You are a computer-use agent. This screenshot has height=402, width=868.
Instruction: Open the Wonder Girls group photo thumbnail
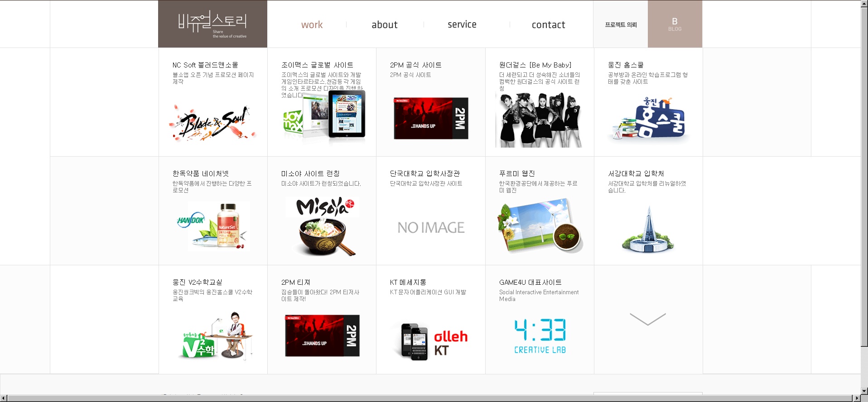pyautogui.click(x=539, y=120)
